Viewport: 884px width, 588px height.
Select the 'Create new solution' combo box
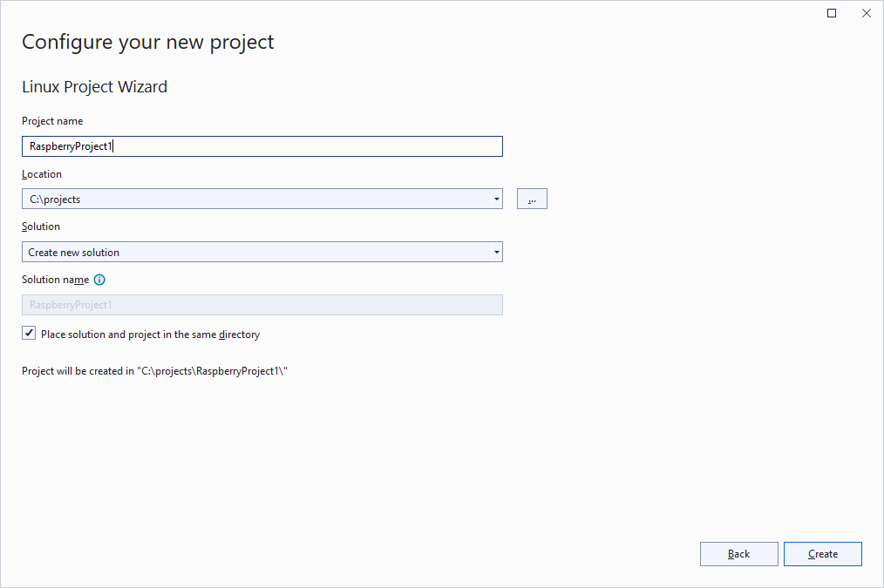coord(253,253)
